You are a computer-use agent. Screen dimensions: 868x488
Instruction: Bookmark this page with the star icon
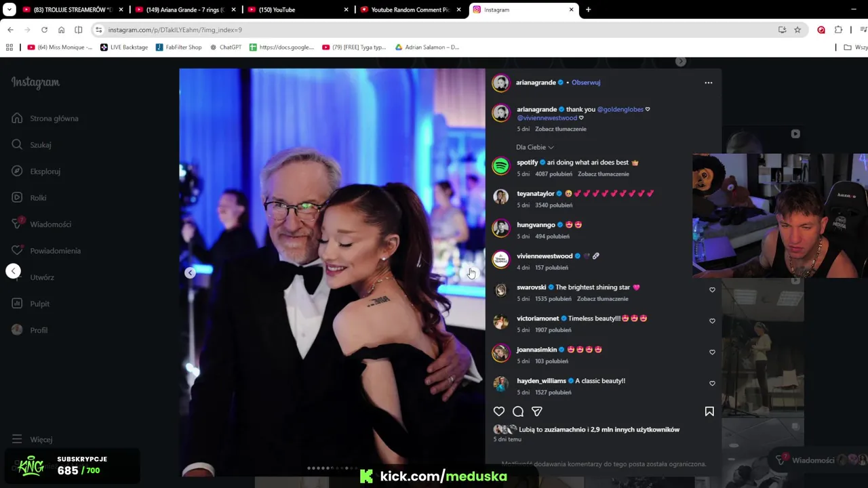[797, 30]
